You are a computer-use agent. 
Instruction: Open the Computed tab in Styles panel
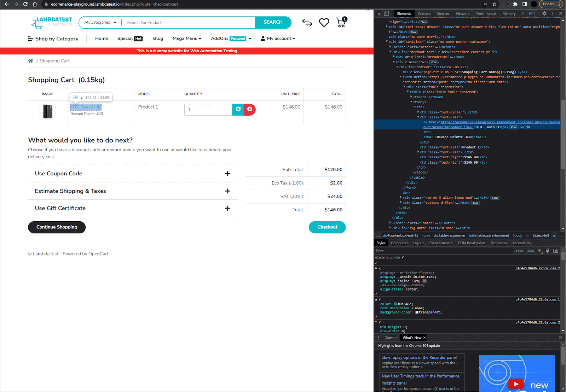(x=399, y=243)
